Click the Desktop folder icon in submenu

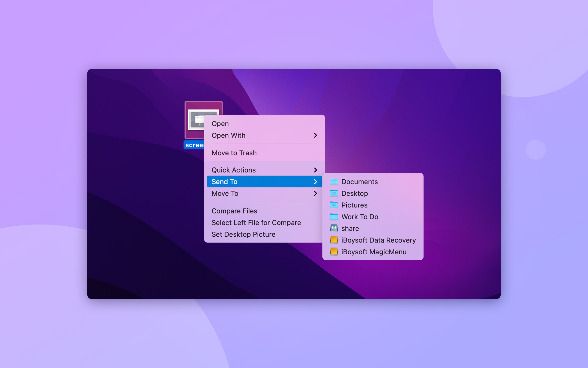[334, 193]
